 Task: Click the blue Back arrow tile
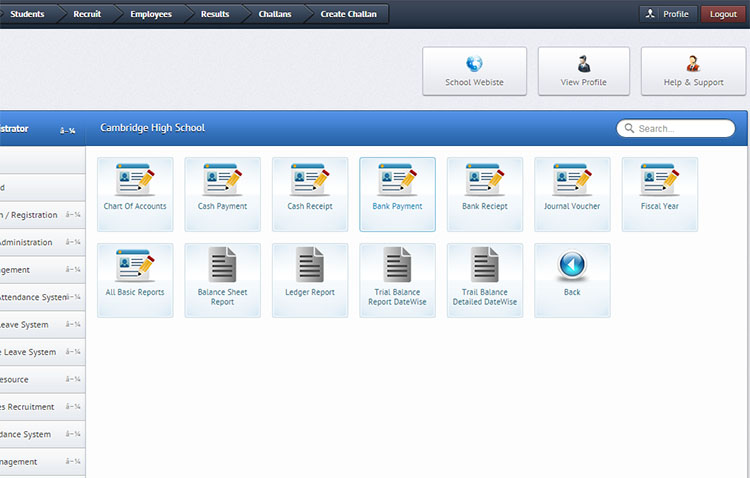coord(572,280)
